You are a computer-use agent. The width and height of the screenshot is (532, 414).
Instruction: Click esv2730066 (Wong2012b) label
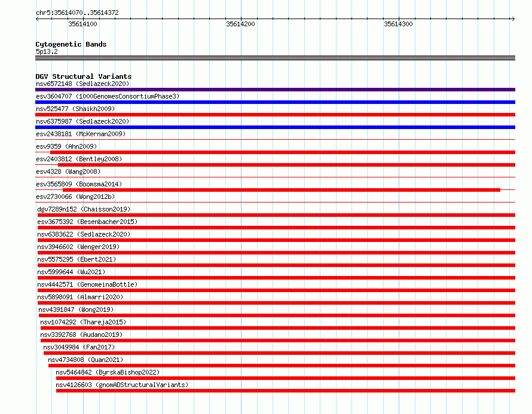[x=75, y=197]
